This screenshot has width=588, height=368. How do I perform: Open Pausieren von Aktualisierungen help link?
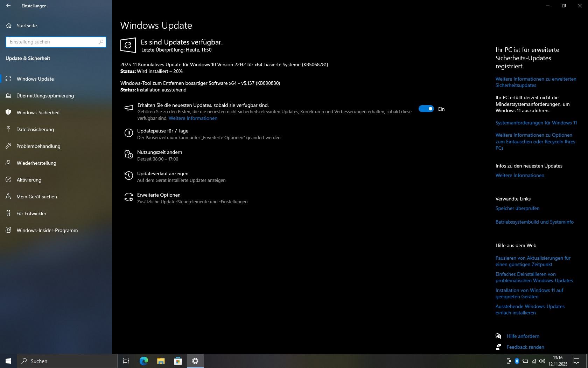click(533, 261)
